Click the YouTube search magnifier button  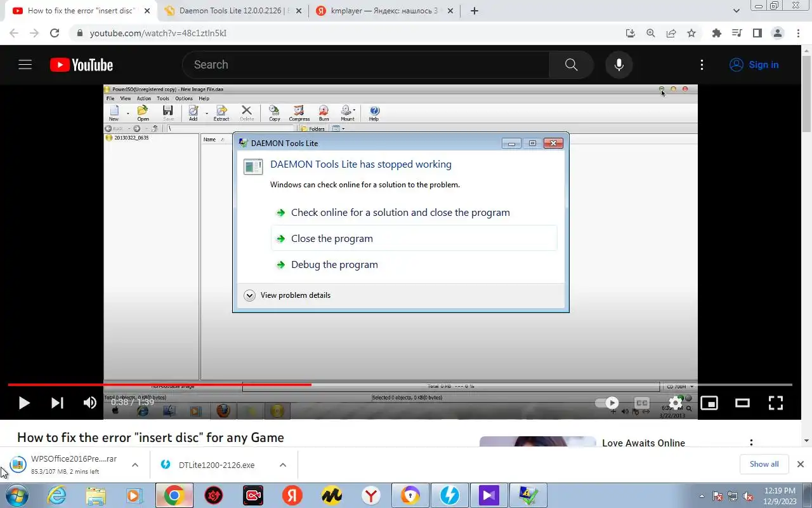(571, 65)
